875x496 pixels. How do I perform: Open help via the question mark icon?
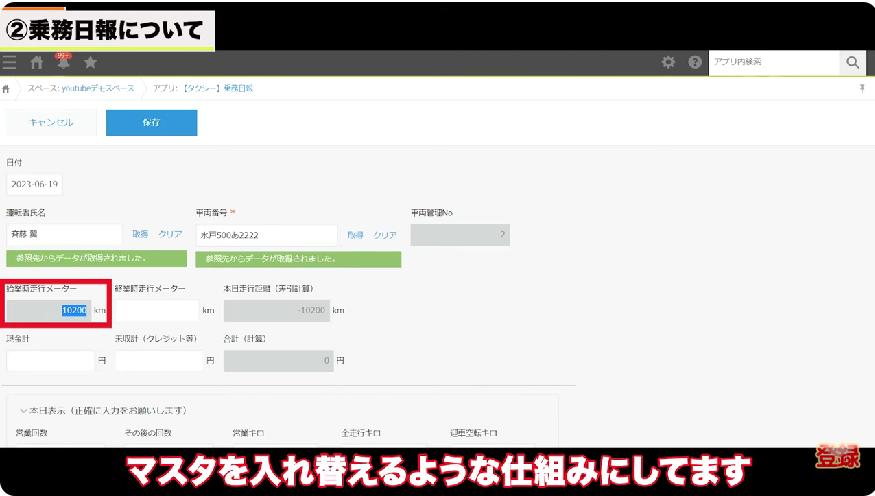695,62
